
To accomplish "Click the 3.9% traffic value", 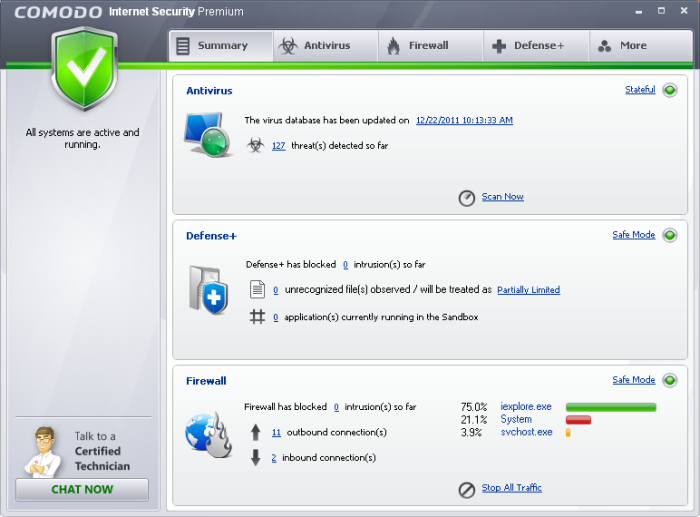I will coord(471,432).
